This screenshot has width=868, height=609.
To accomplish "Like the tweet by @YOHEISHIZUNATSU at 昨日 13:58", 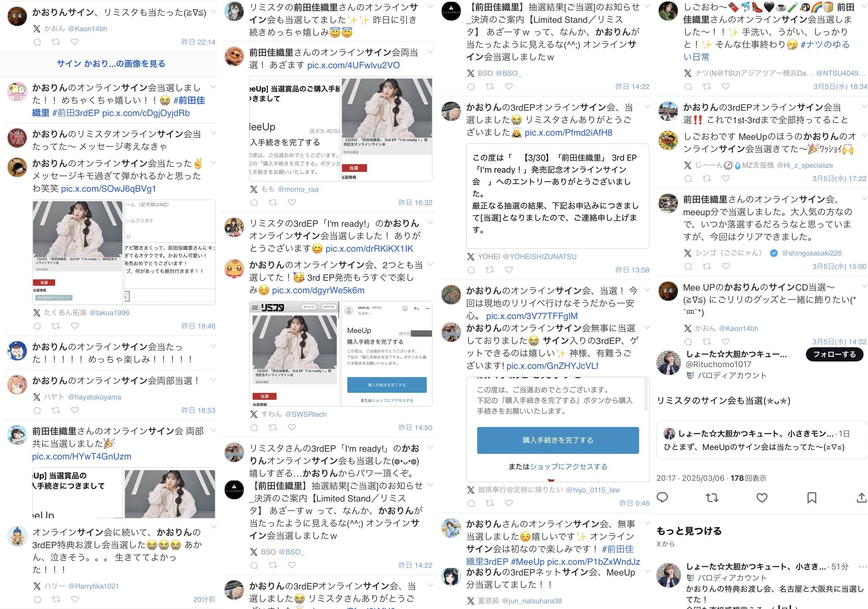I will pyautogui.click(x=509, y=270).
